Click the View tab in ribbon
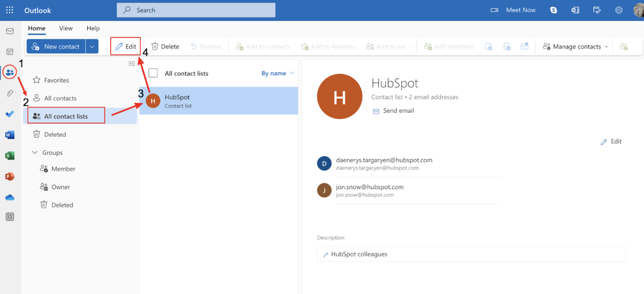The width and height of the screenshot is (644, 294). pos(65,28)
